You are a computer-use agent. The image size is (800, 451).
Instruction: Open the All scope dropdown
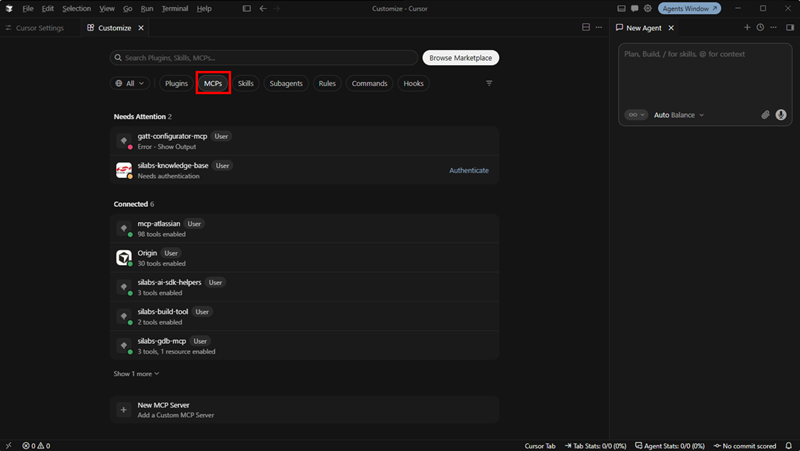click(x=130, y=83)
